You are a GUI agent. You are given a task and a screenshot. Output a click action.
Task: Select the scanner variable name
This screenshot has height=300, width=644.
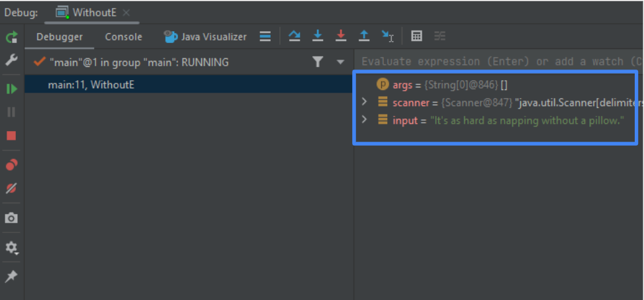pyautogui.click(x=411, y=103)
